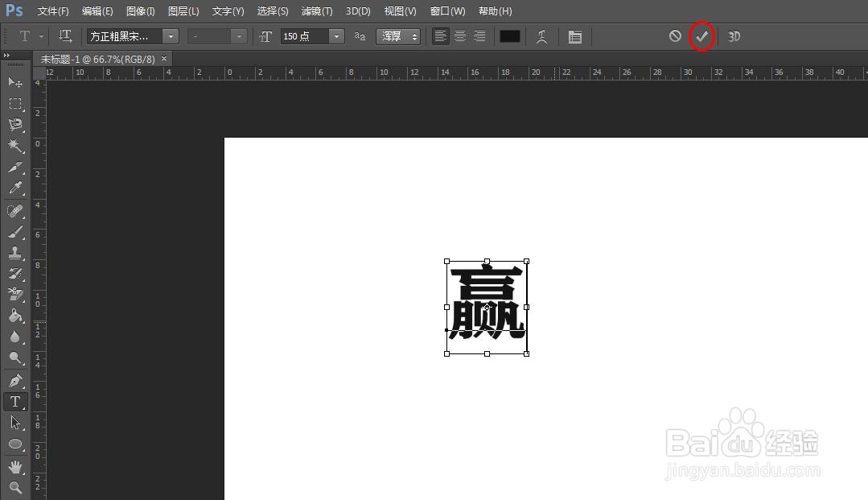Select the Clone Stamp tool

tap(15, 253)
